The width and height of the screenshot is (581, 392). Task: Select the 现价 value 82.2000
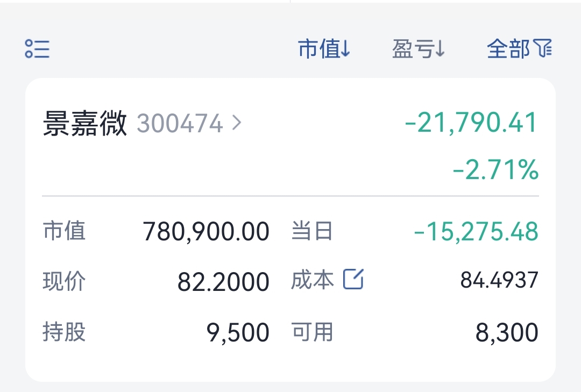(223, 282)
